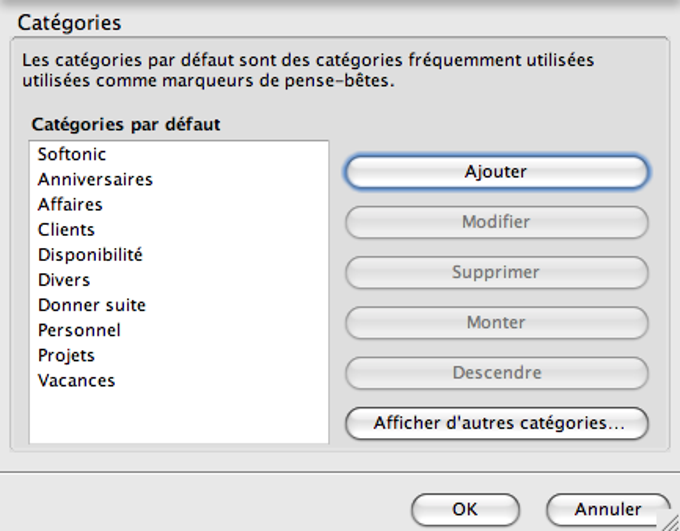Click the Supprimer button
Image resolution: width=680 pixels, height=531 pixels.
point(496,272)
